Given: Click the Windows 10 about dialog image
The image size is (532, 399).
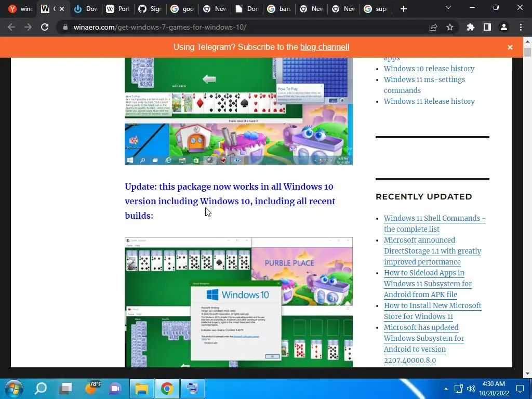Looking at the screenshot, I should tap(238, 302).
